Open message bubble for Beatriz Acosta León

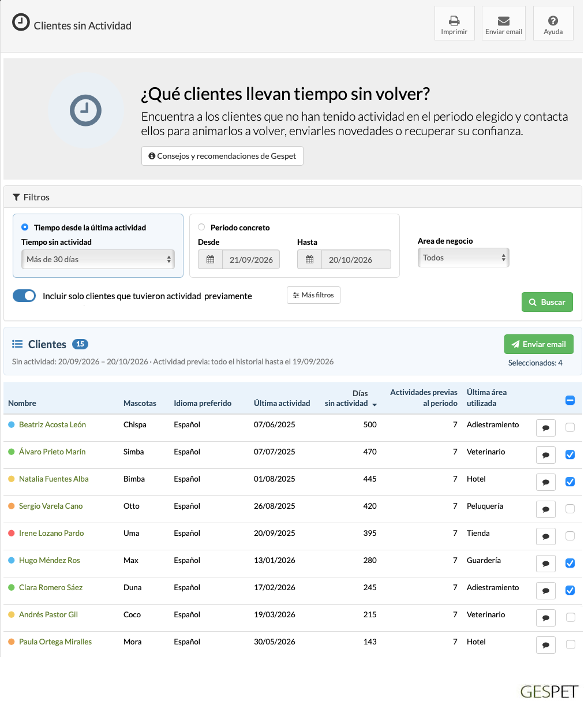click(546, 428)
